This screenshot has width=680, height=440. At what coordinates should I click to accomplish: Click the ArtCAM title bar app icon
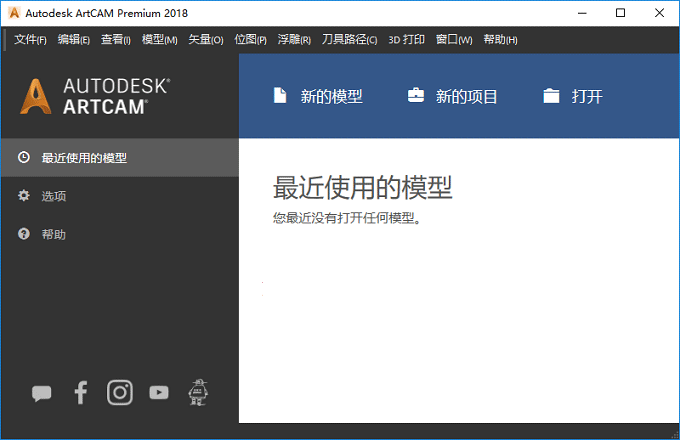tap(14, 13)
